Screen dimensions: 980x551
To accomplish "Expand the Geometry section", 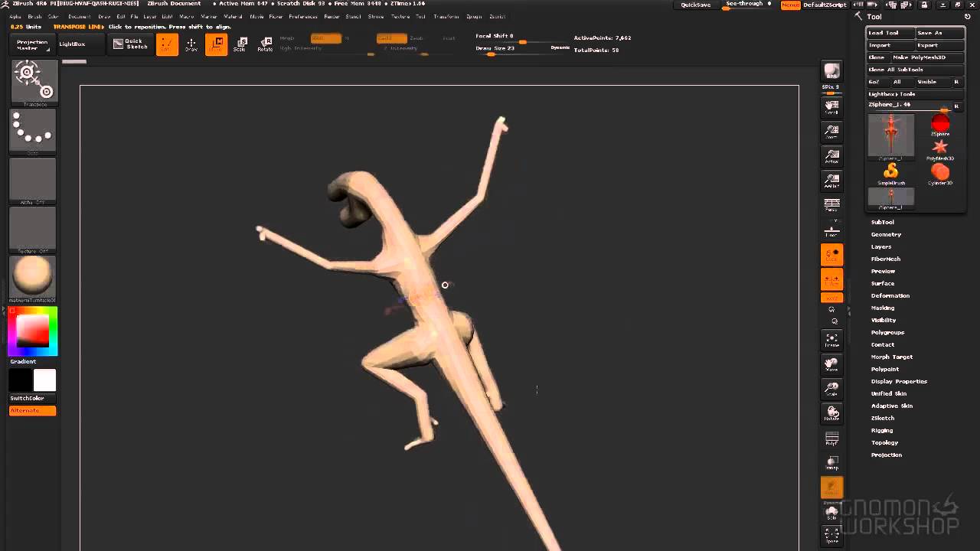I will pyautogui.click(x=886, y=234).
